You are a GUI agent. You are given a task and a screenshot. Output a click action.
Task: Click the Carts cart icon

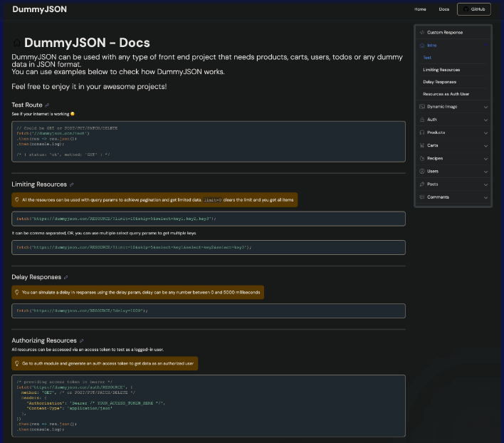coord(422,145)
